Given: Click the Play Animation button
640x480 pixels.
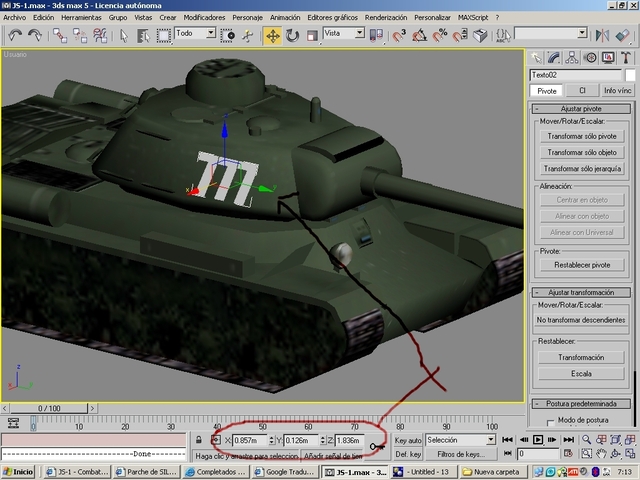Looking at the screenshot, I should (538, 440).
